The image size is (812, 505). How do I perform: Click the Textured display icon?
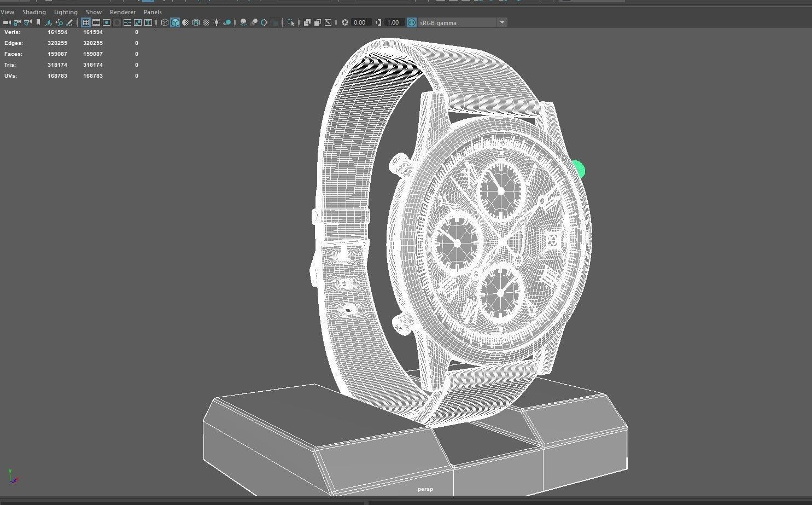coord(206,22)
